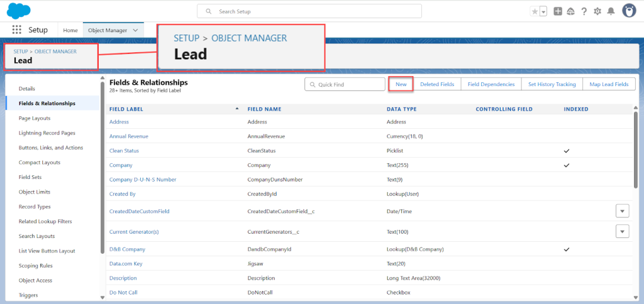
Task: Click the Set History Tracking button
Action: 552,84
